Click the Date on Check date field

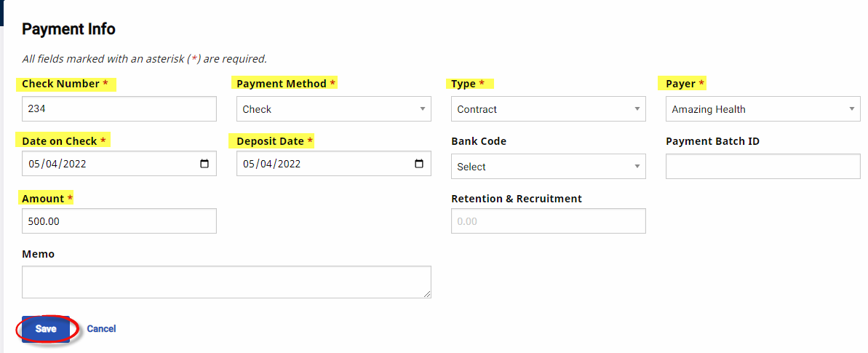119,164
